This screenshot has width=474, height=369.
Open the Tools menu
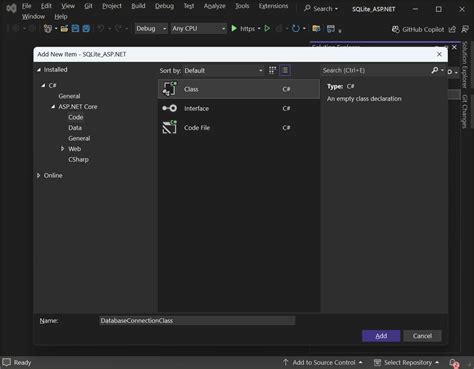242,6
